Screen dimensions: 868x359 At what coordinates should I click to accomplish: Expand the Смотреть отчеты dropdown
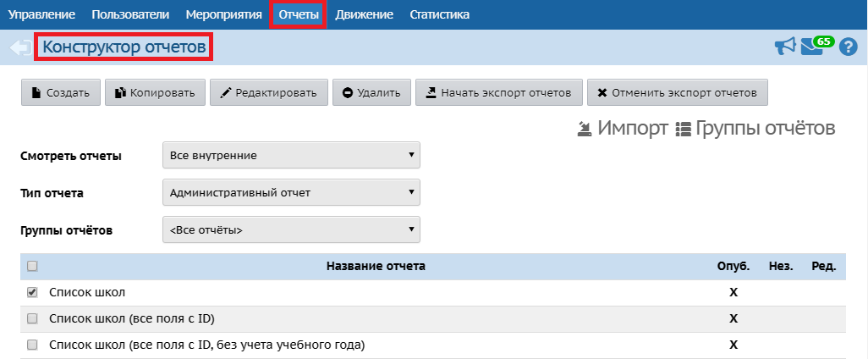click(x=291, y=155)
